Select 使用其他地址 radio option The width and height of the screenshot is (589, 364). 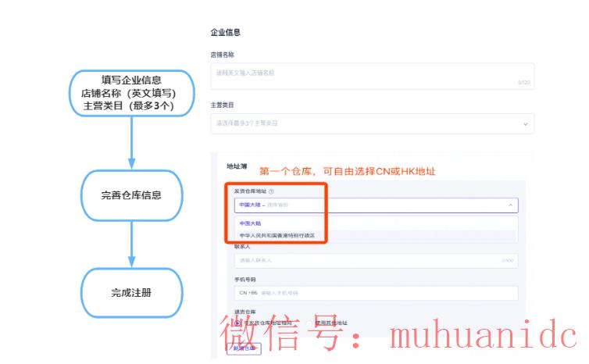click(311, 323)
